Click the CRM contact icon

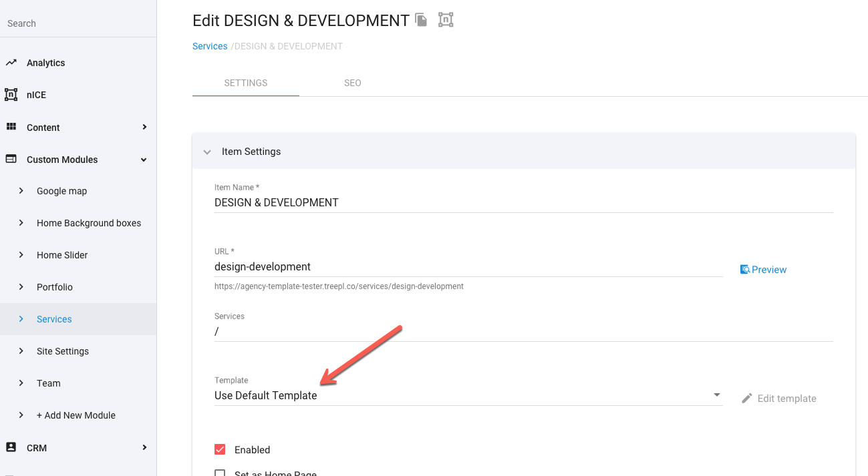[11, 447]
